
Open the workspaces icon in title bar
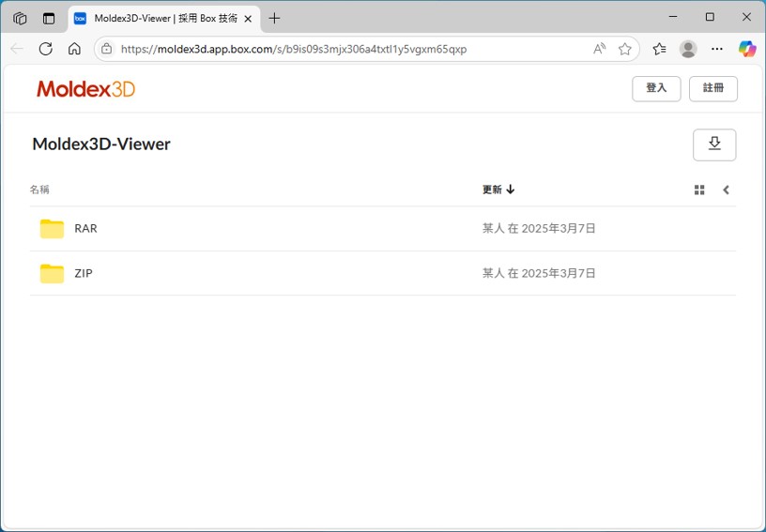coord(20,19)
